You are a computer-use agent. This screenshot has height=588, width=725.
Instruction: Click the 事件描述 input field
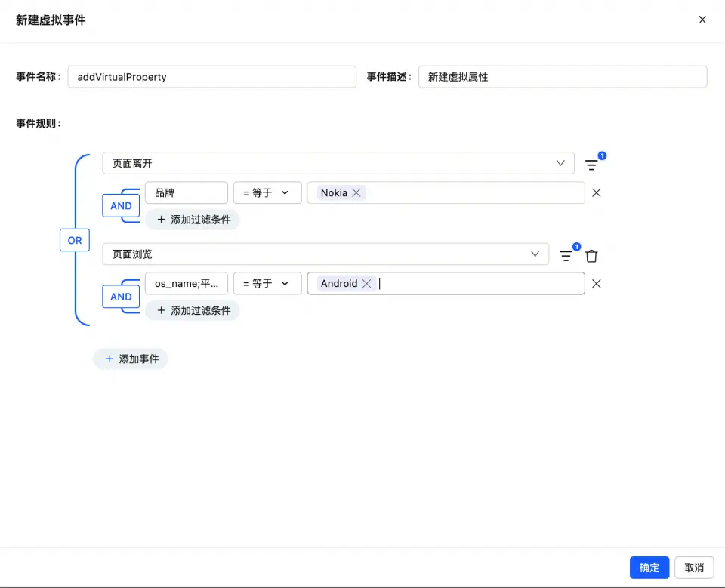563,77
